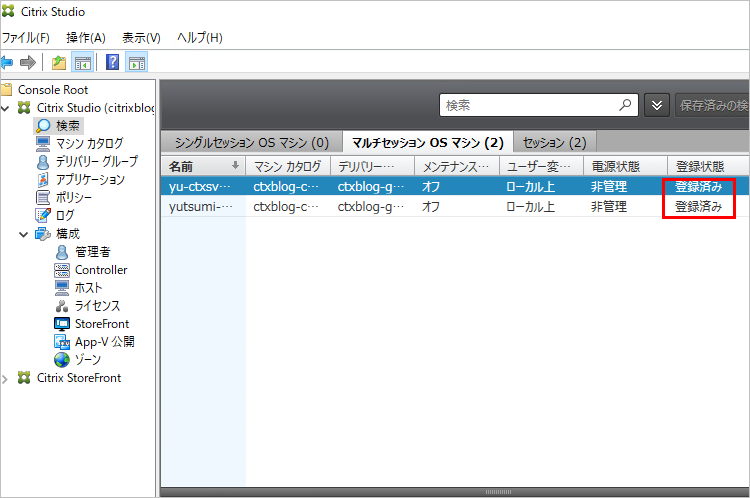Image resolution: width=750 pixels, height=498 pixels.
Task: Switch to シングルセッション OS マシン tab
Action: tap(251, 142)
